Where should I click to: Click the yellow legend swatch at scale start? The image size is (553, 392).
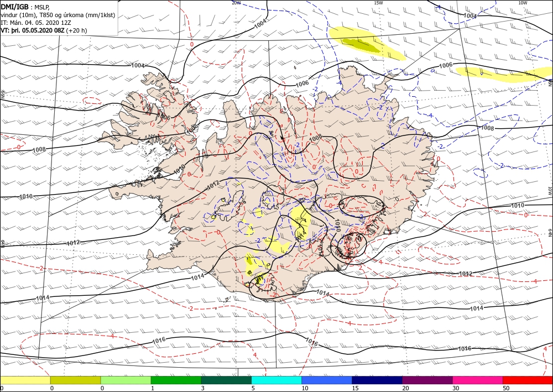pos(25,380)
